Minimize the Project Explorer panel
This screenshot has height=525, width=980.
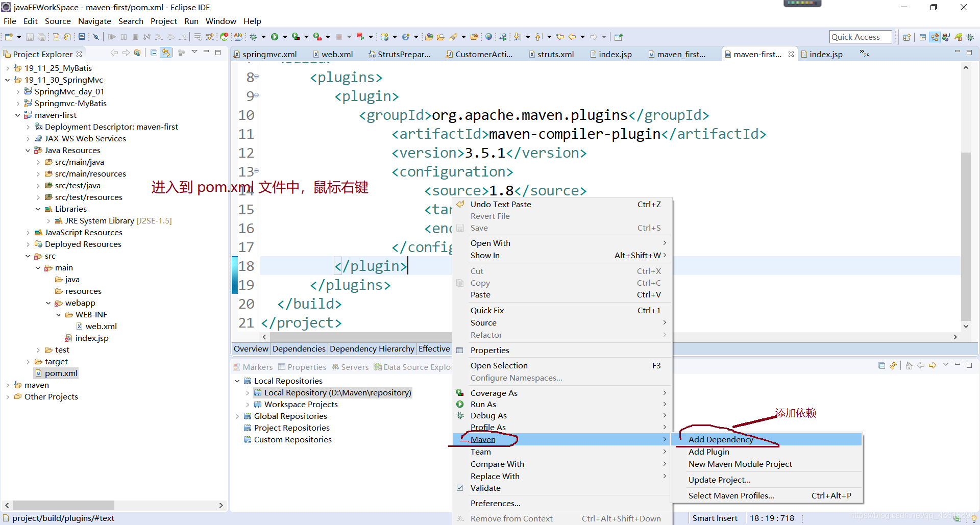click(x=206, y=52)
